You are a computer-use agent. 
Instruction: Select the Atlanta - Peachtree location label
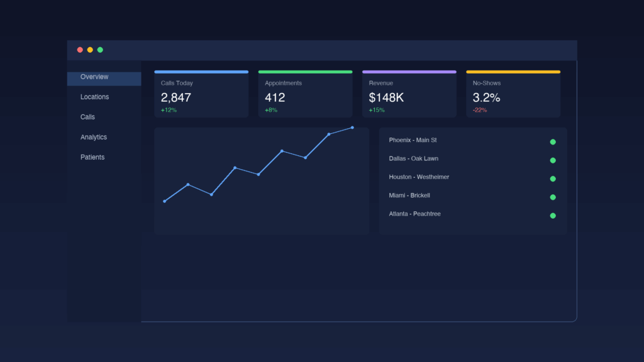coord(414,214)
